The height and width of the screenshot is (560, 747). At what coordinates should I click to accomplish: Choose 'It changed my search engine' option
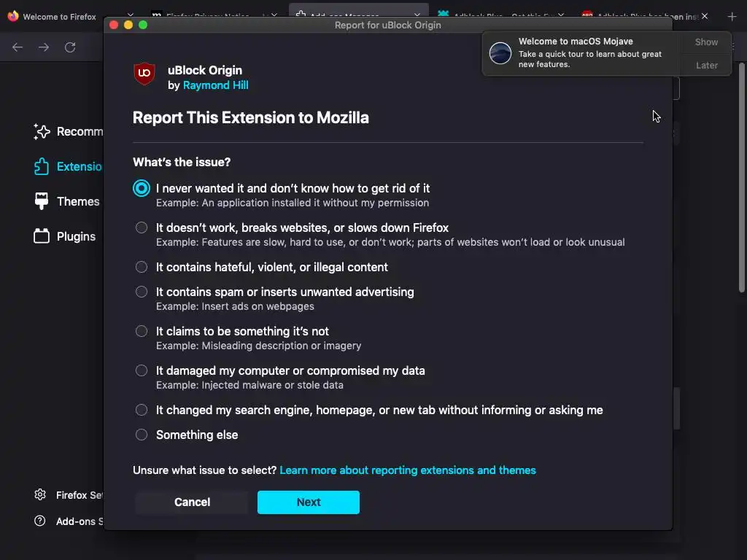[x=141, y=410]
